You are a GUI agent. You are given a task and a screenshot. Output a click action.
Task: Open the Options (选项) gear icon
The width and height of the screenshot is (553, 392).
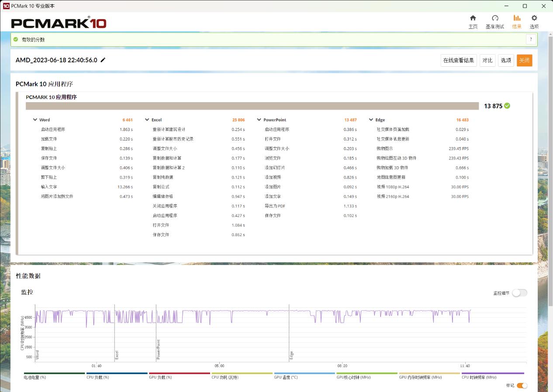click(534, 18)
